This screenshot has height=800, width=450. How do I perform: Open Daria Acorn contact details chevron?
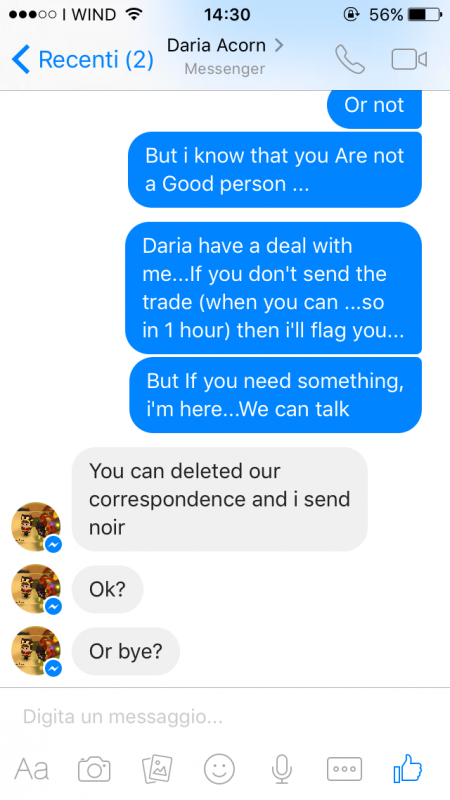[x=279, y=45]
